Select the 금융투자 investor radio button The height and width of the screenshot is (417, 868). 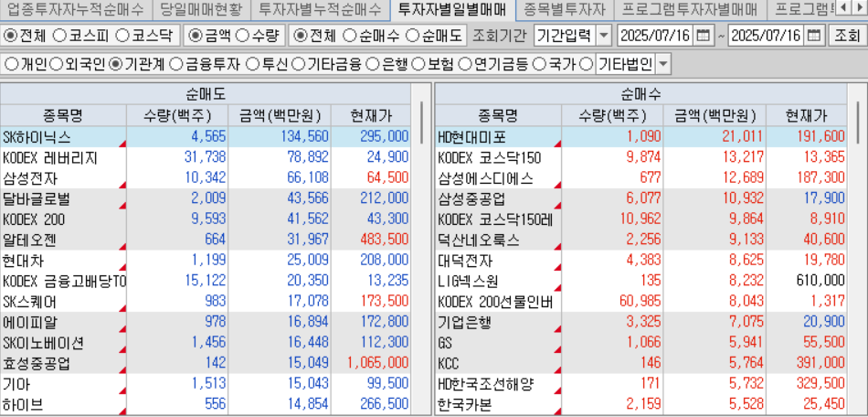(x=176, y=65)
